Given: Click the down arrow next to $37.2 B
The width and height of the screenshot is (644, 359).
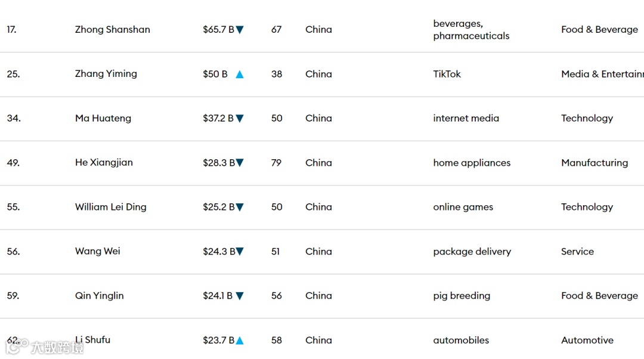Looking at the screenshot, I should [240, 119].
